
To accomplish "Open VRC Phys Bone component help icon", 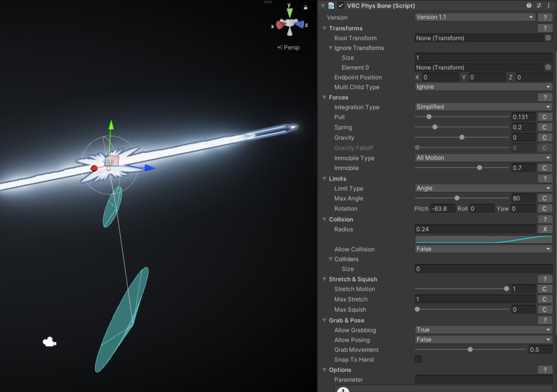I will point(529,5).
